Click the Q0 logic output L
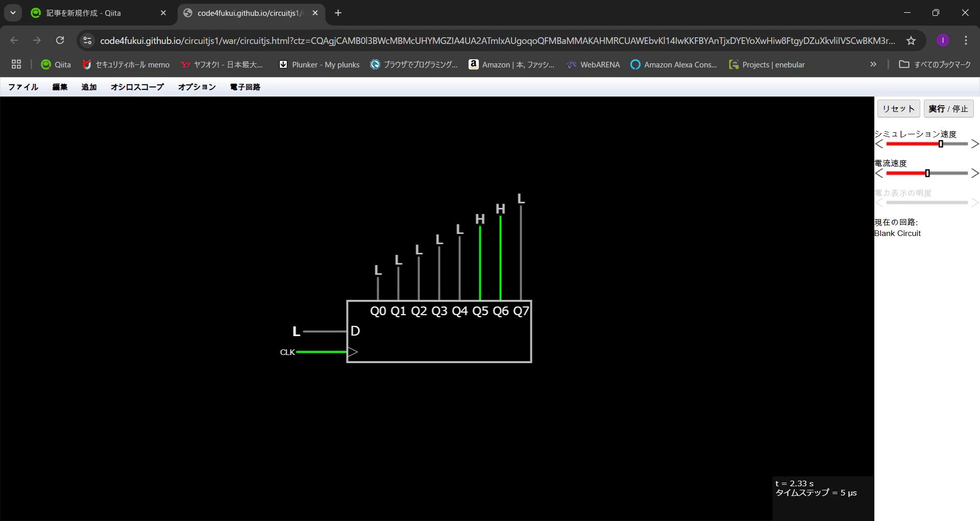The image size is (980, 521). pos(378,270)
